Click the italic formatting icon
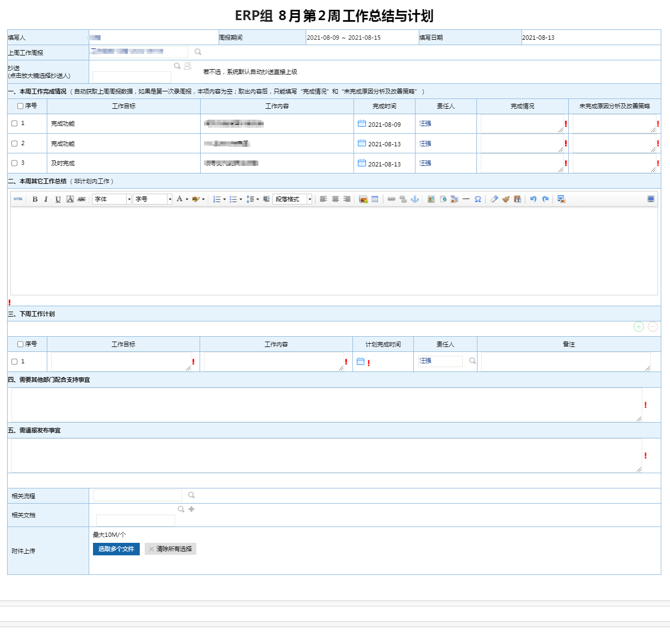670x644 pixels. pyautogui.click(x=46, y=199)
